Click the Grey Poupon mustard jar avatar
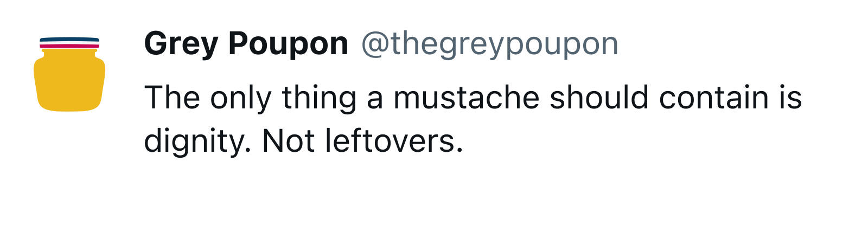This screenshot has width=868, height=245. pyautogui.click(x=69, y=75)
